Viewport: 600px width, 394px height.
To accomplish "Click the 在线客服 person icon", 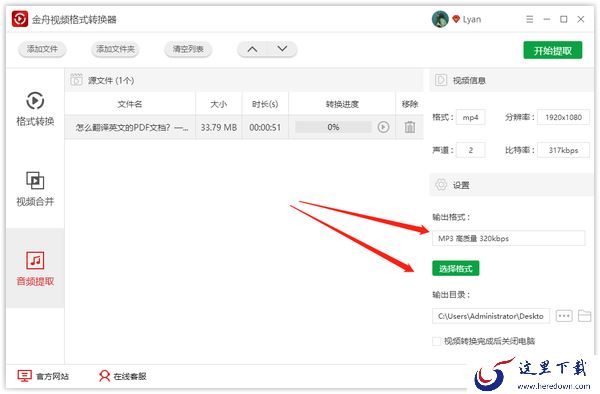I will click(x=104, y=376).
